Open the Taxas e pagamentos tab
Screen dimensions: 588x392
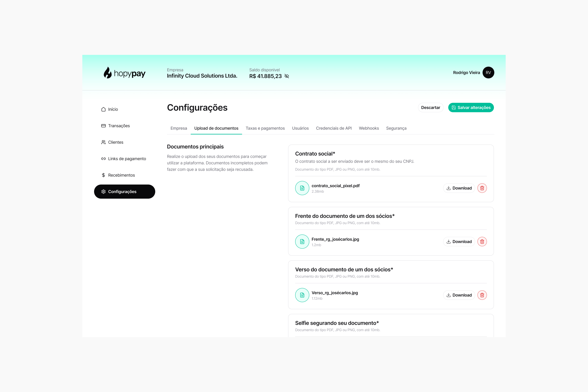tap(265, 128)
